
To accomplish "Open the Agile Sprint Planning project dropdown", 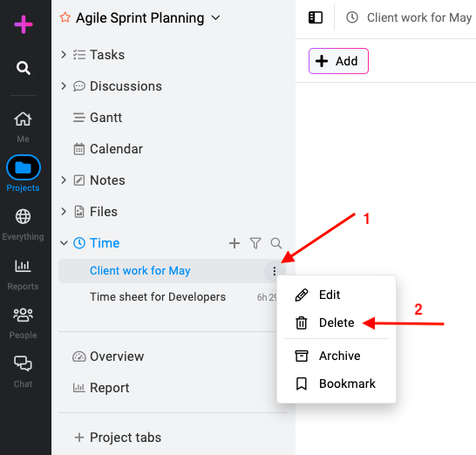I will pos(215,18).
